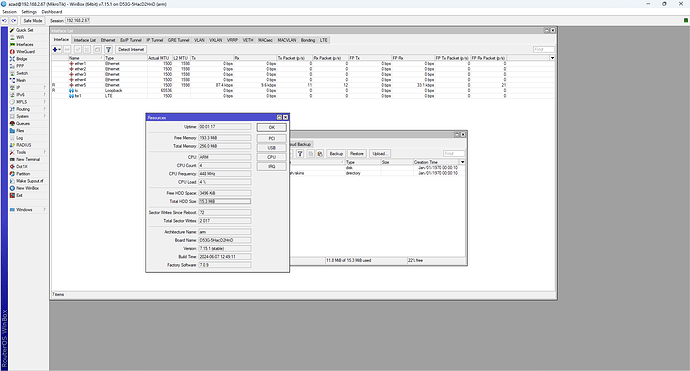
Task: Open the Dashboard menu
Action: click(x=52, y=12)
